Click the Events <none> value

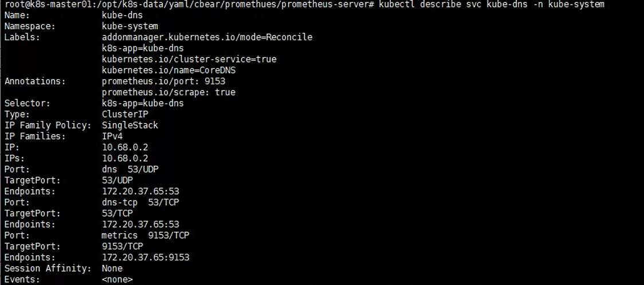coord(117,280)
